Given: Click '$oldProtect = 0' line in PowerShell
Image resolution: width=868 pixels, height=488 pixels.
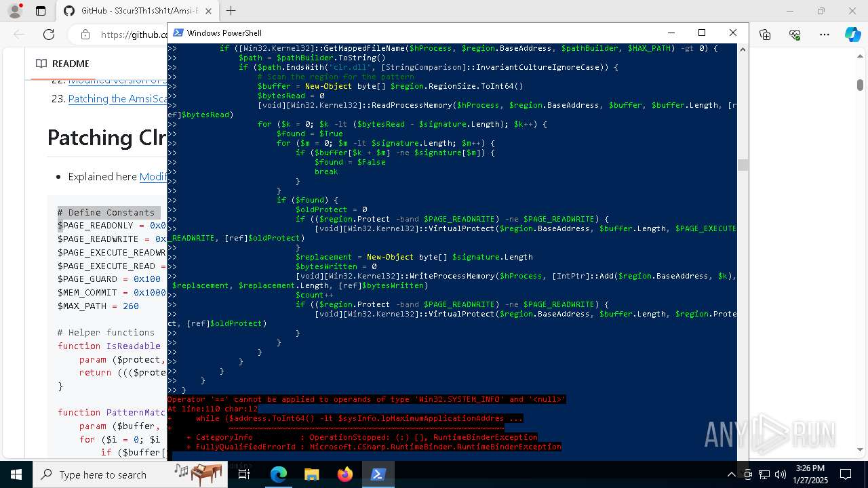Looking at the screenshot, I should [331, 210].
